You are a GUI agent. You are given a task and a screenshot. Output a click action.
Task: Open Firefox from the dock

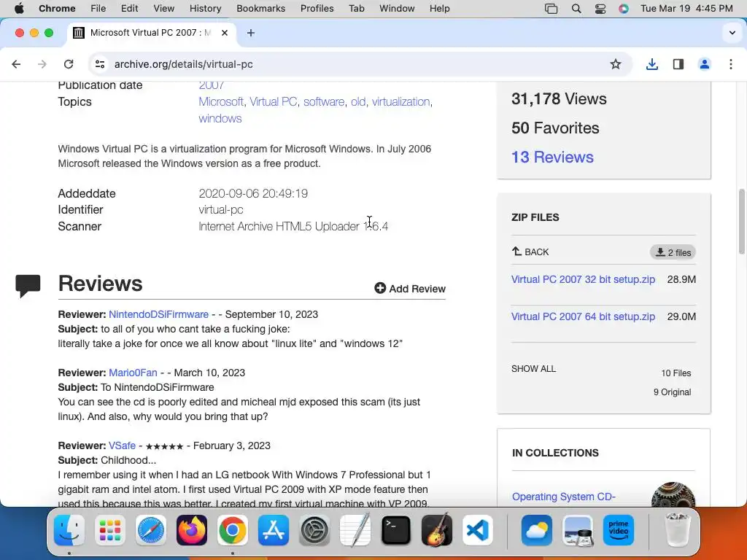point(192,530)
